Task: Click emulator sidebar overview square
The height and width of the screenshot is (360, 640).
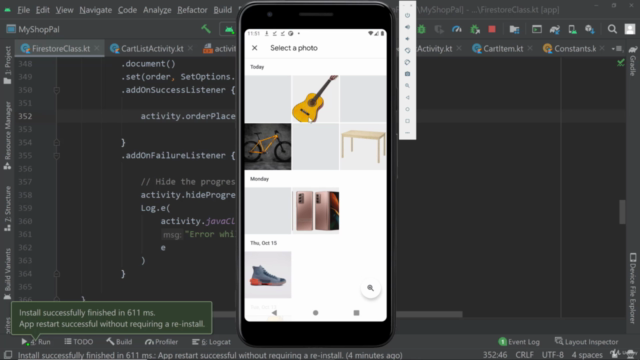Action: (407, 121)
